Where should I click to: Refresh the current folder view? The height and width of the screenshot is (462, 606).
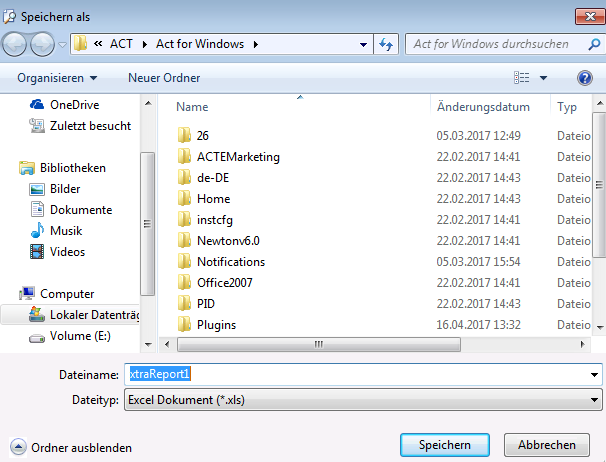click(386, 44)
